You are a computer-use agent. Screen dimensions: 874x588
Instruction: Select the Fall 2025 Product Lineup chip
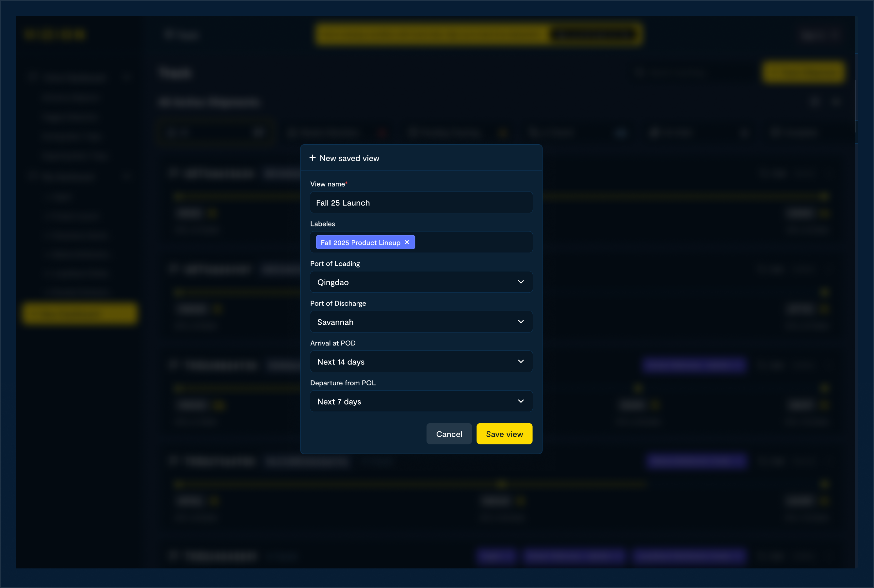pyautogui.click(x=360, y=243)
